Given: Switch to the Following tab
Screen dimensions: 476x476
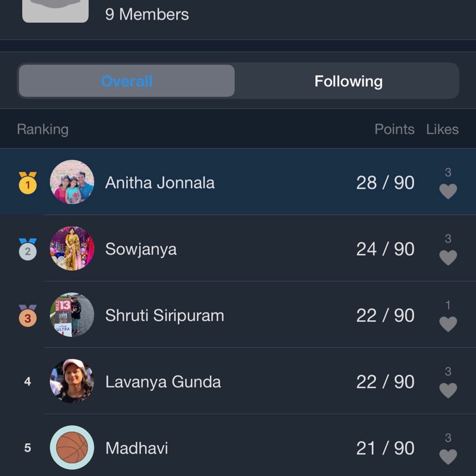Looking at the screenshot, I should click(x=348, y=81).
